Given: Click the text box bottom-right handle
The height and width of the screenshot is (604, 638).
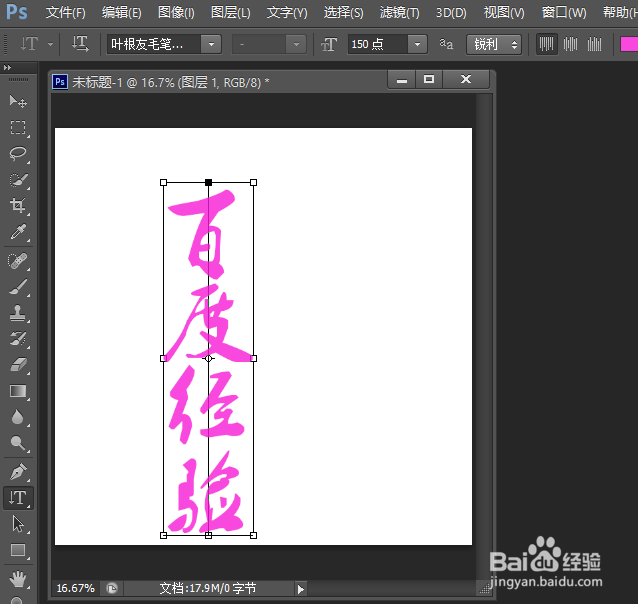Looking at the screenshot, I should pyautogui.click(x=253, y=535).
